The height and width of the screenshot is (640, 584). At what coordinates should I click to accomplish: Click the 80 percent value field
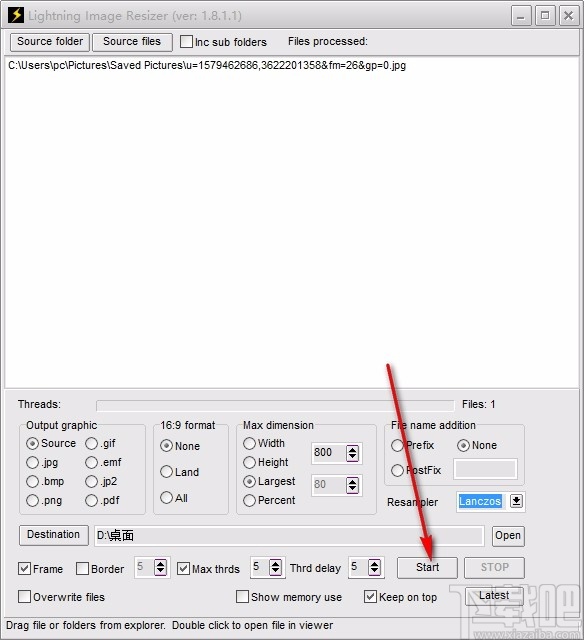click(x=328, y=485)
